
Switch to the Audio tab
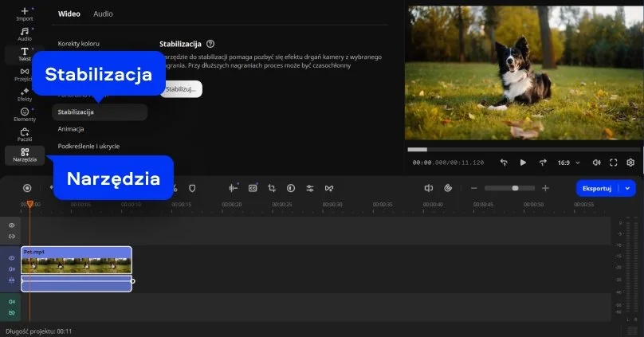[x=103, y=14]
